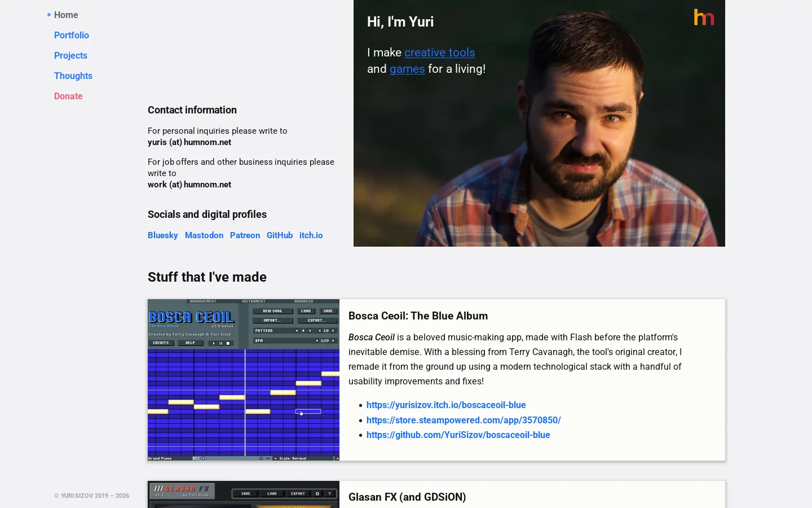Viewport: 812px width, 508px height.
Task: Navigate to the Projects section
Action: pos(70,55)
